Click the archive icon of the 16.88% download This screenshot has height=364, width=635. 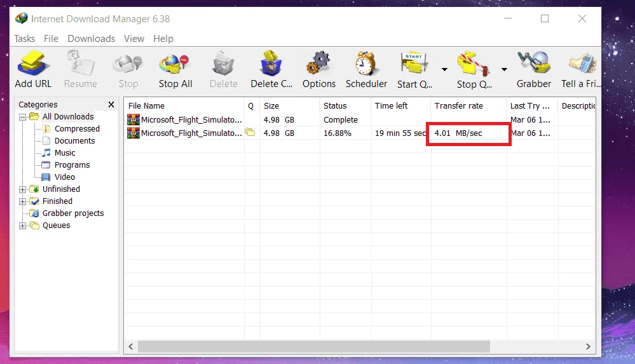coord(133,133)
